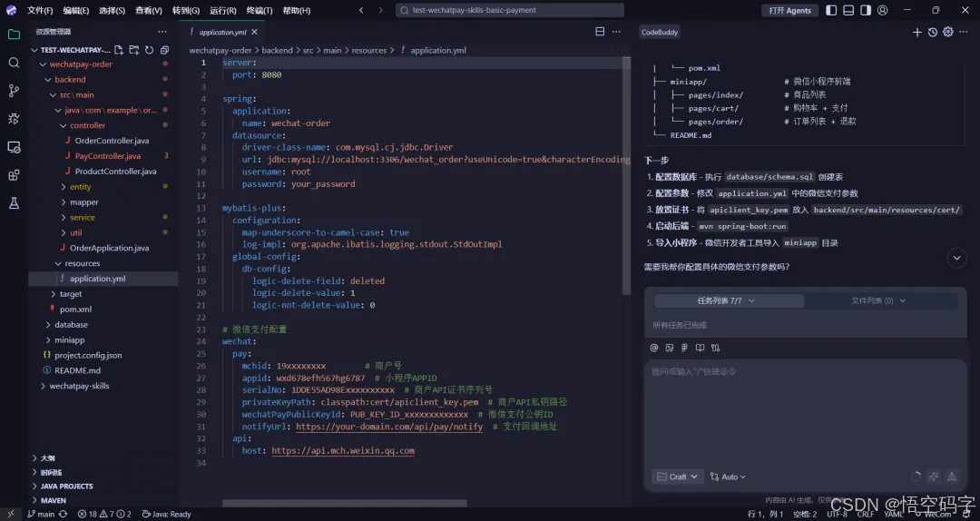Open the knowledge book icon in chat

click(x=700, y=348)
